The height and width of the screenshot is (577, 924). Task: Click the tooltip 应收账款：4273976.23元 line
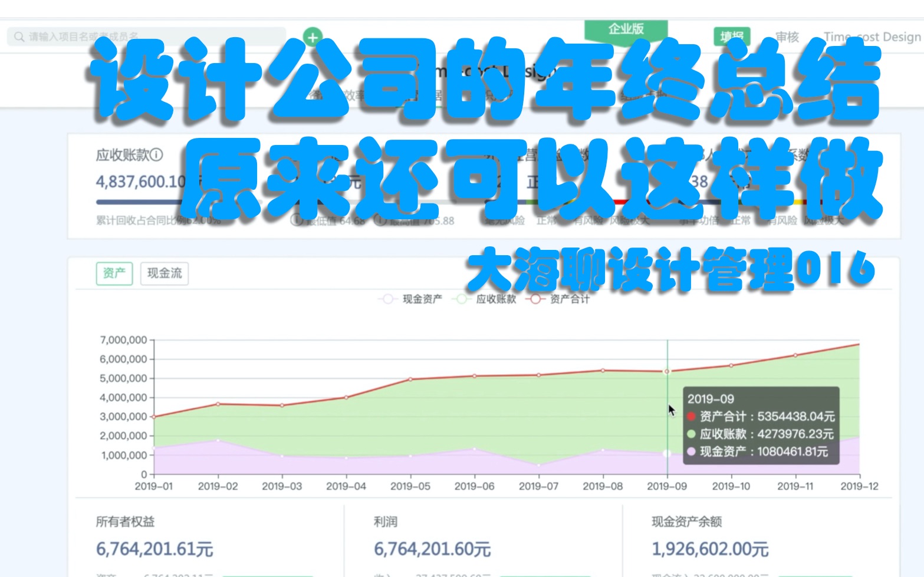(761, 434)
